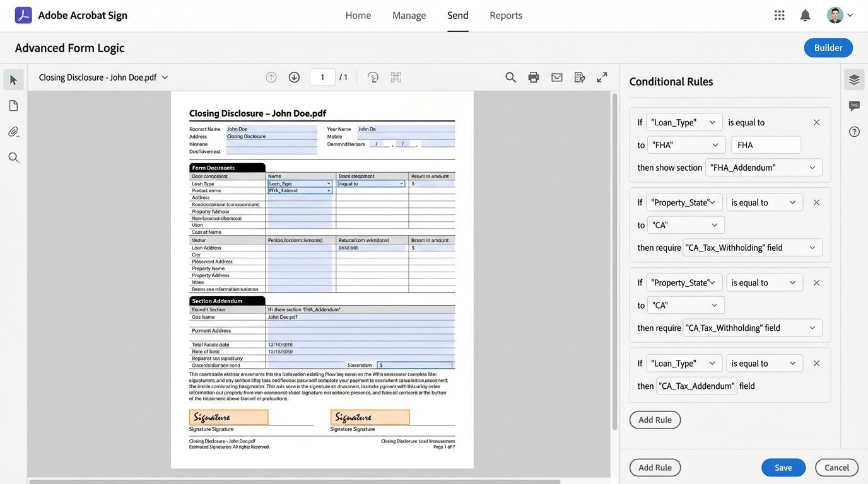
Task: Expand document to fullscreen view
Action: 602,77
